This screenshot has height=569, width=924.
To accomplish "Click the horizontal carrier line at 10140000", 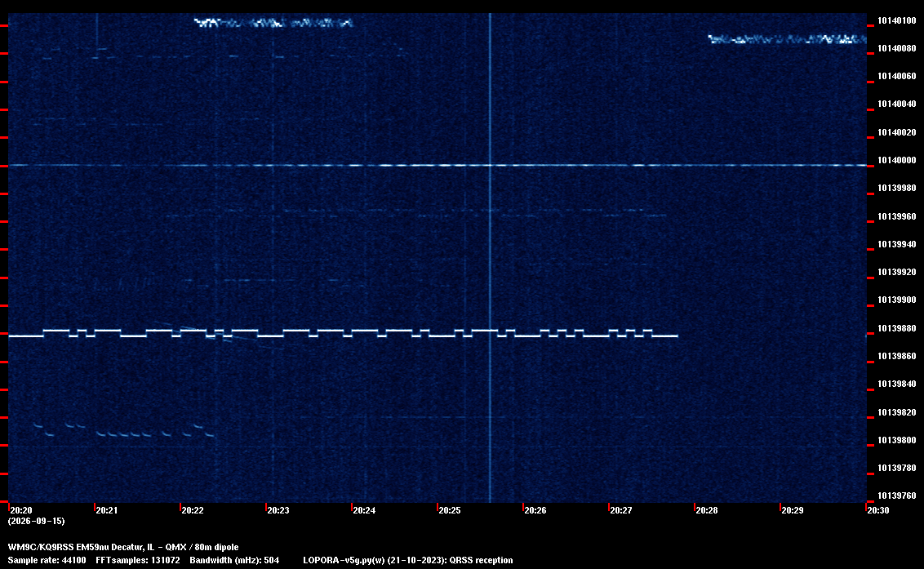I will (438, 165).
